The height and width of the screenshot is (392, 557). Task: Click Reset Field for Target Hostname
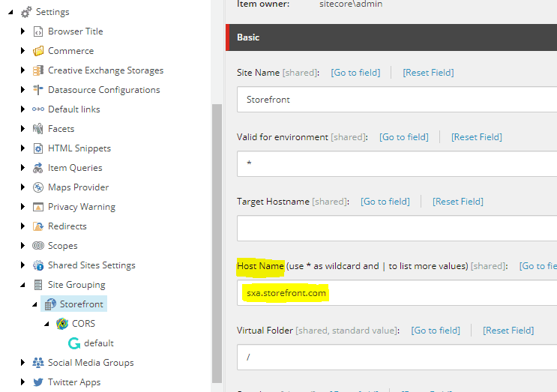[x=458, y=202]
